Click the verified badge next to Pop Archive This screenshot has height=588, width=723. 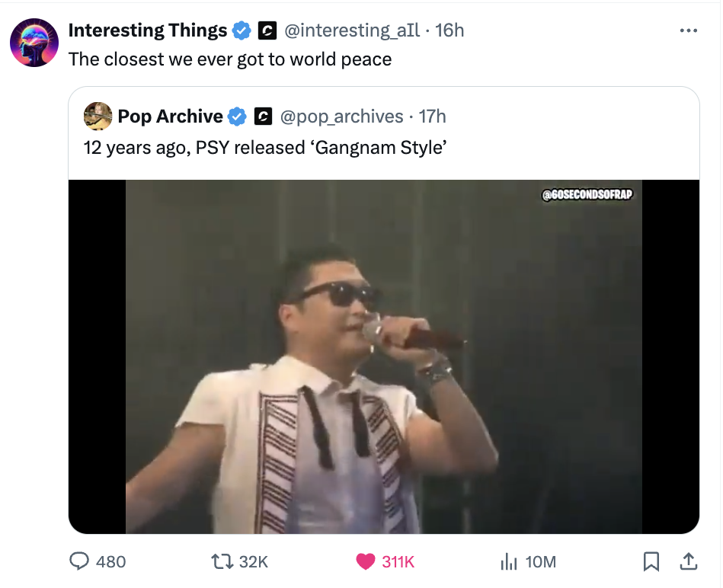click(237, 117)
